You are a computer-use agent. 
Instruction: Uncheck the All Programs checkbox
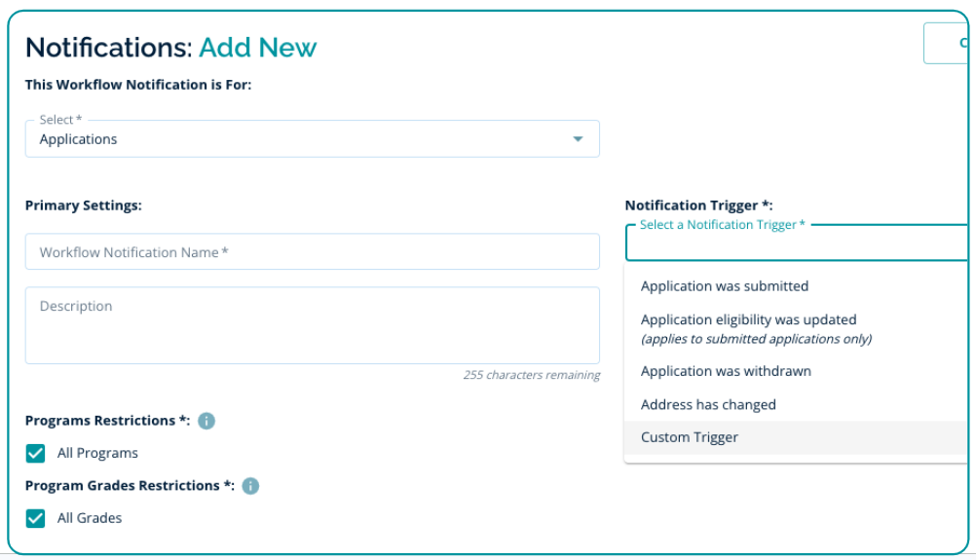tap(35, 453)
